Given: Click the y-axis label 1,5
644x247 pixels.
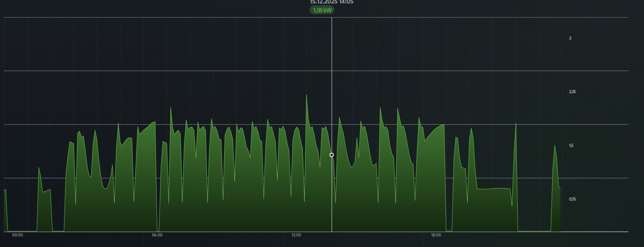Looking at the screenshot, I should tap(571, 145).
